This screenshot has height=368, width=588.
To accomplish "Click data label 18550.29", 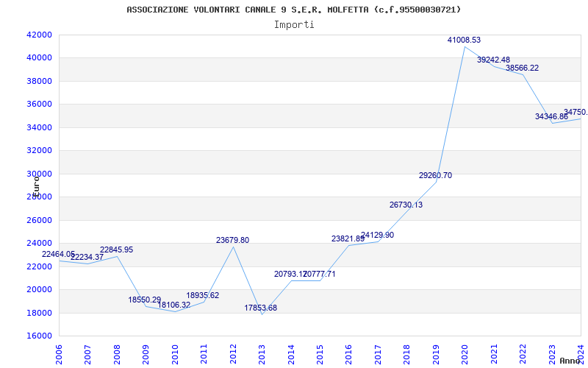I will (145, 300).
